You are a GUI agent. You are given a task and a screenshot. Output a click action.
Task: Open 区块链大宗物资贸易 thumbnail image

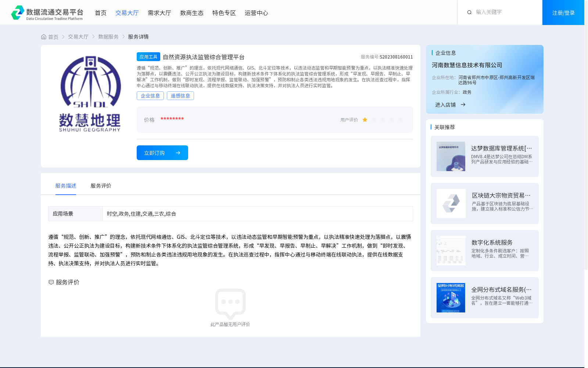click(x=451, y=204)
